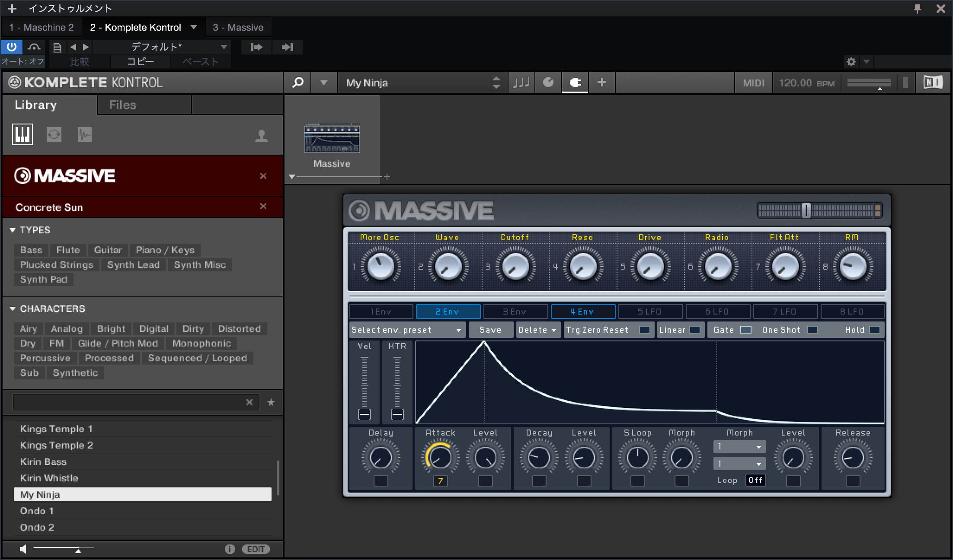This screenshot has width=953, height=560.
Task: Open the plug-in settings gear
Action: 851,61
